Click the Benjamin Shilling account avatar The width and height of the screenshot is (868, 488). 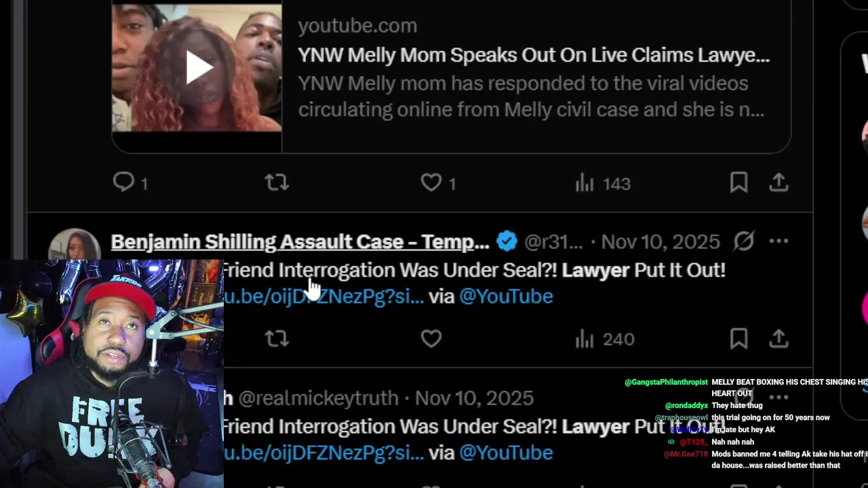point(75,245)
